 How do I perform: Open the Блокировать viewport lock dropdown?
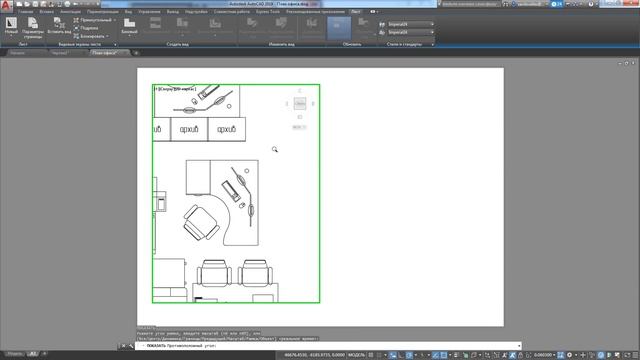91,36
